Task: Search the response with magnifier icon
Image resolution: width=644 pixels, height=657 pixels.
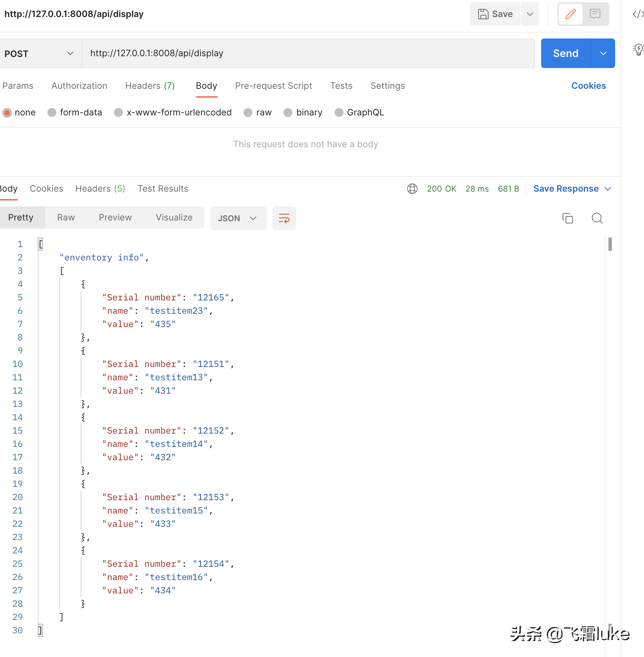Action: click(597, 218)
